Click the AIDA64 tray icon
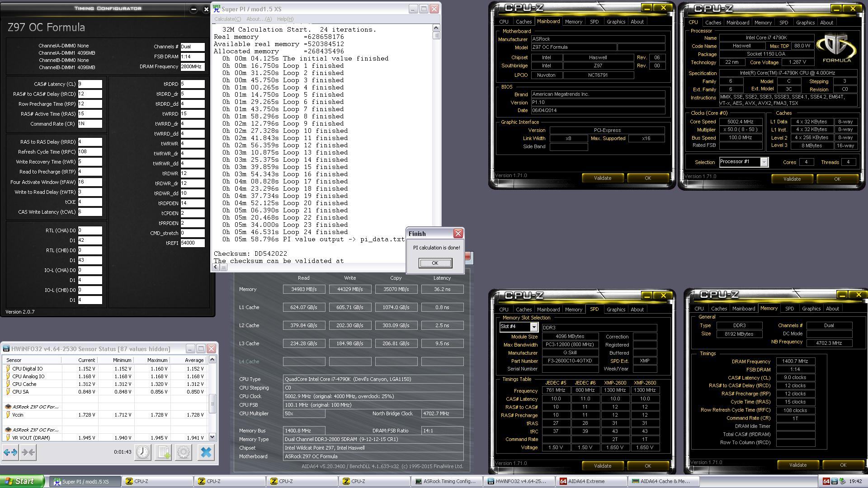868x488 pixels. click(x=826, y=481)
